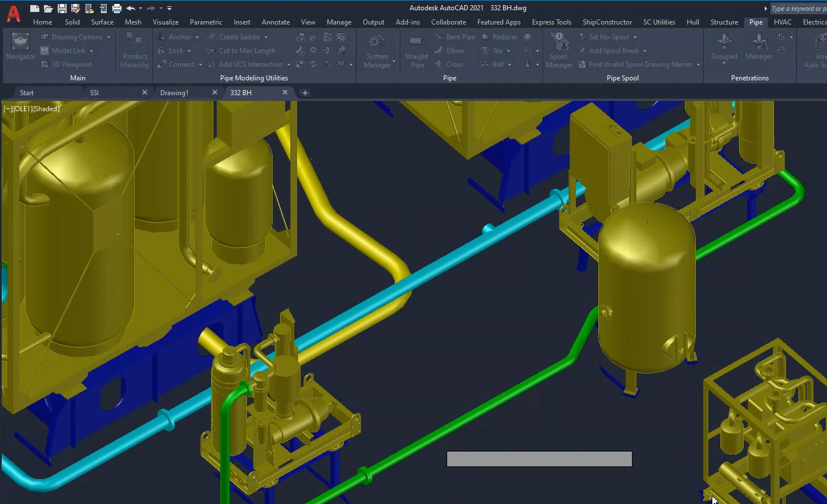Switch to the Structure ribbon tab
This screenshot has height=504, width=827.
tap(724, 22)
